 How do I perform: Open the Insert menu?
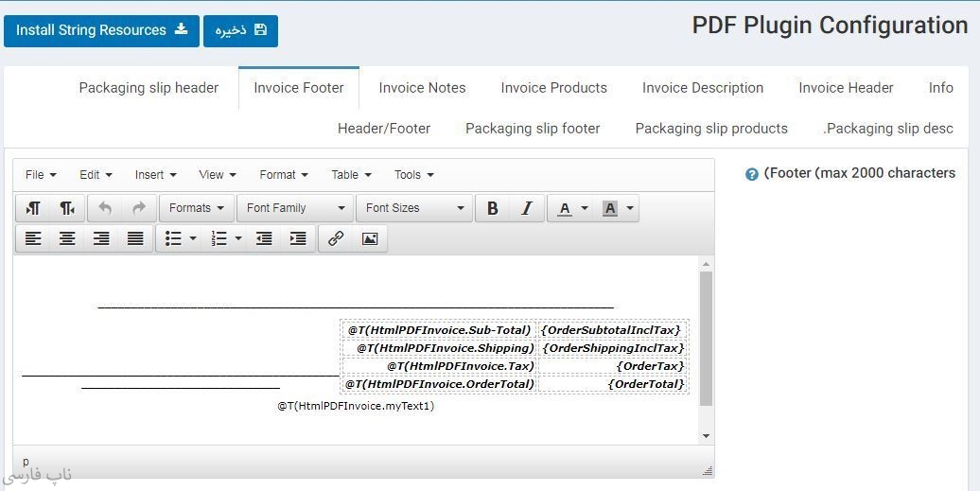tap(155, 174)
